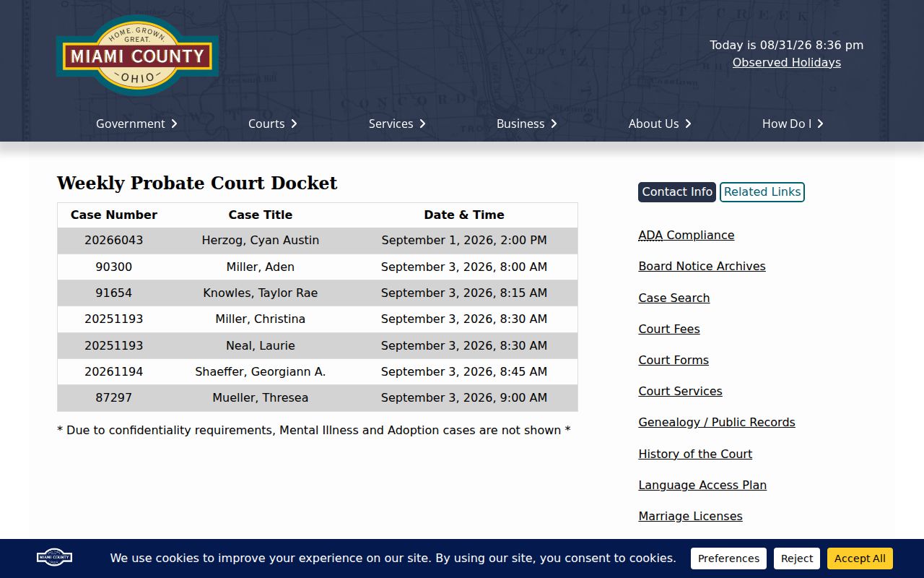
Task: Expand the About Us menu
Action: (660, 124)
